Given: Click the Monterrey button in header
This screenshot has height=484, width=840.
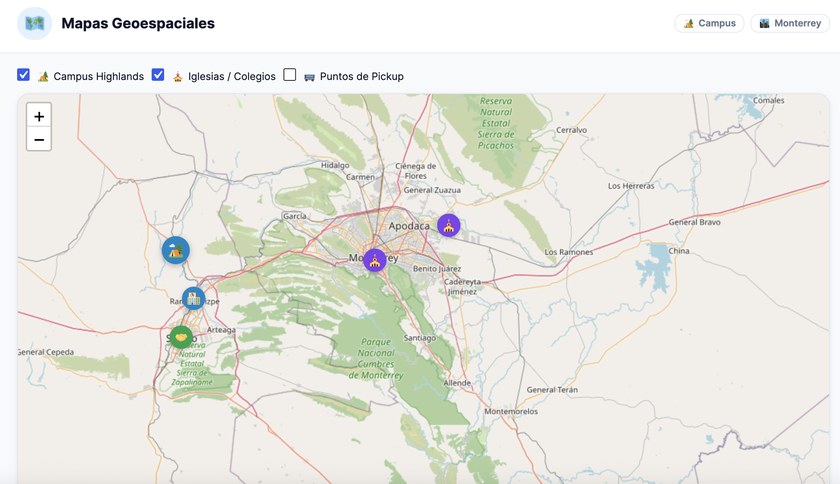Looking at the screenshot, I should pyautogui.click(x=790, y=23).
